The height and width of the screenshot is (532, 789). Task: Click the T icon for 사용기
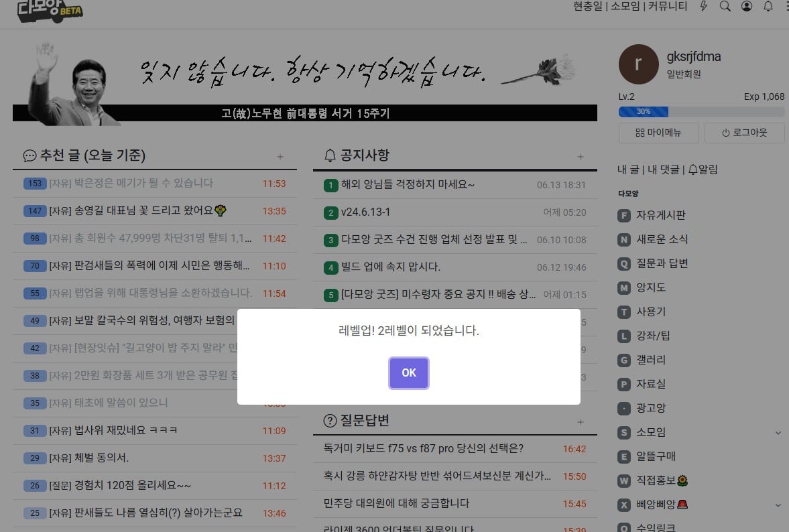624,312
